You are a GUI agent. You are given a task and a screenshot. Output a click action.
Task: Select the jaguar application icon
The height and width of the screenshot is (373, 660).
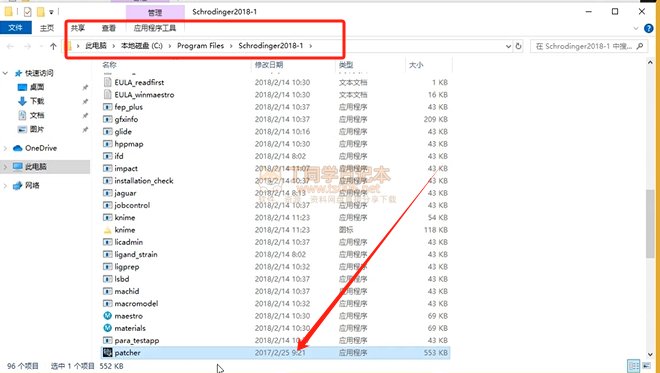pos(108,193)
